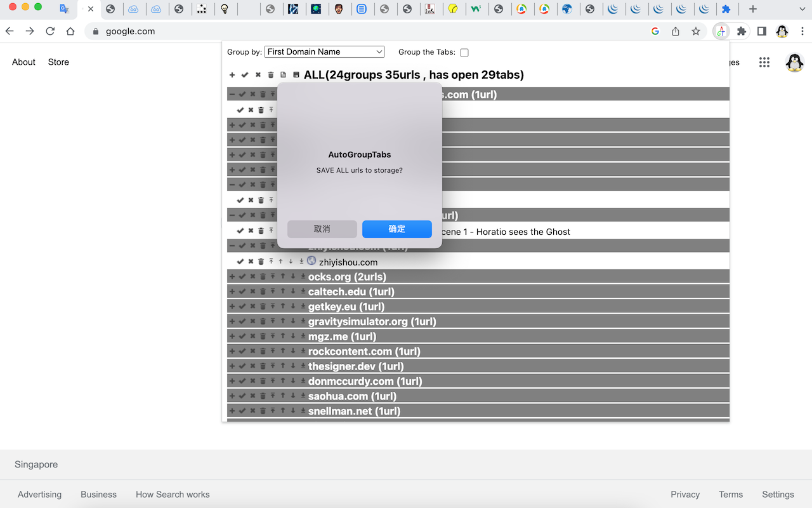Open the Group by dropdown
812x508 pixels.
pyautogui.click(x=324, y=52)
